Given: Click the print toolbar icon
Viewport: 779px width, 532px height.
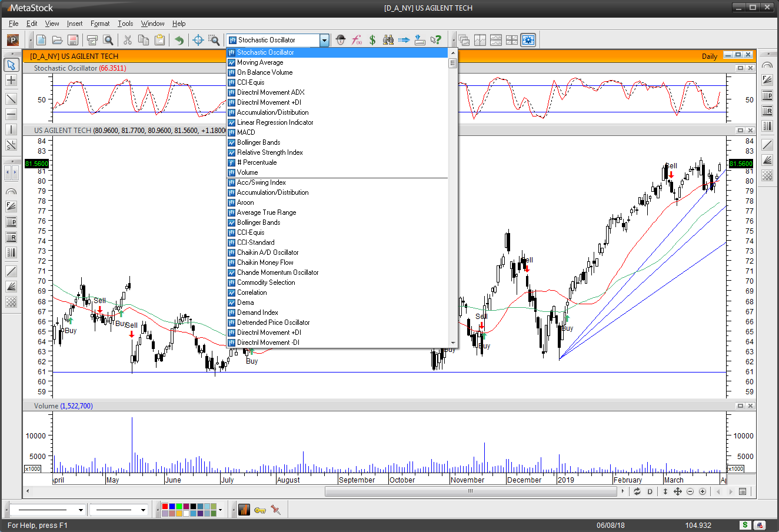Looking at the screenshot, I should pos(92,40).
